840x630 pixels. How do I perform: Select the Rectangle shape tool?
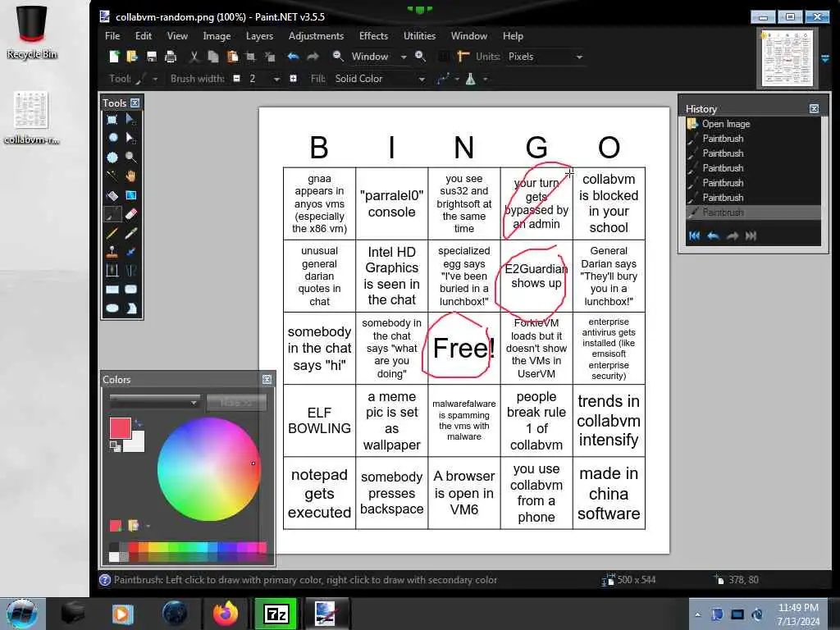coord(112,290)
